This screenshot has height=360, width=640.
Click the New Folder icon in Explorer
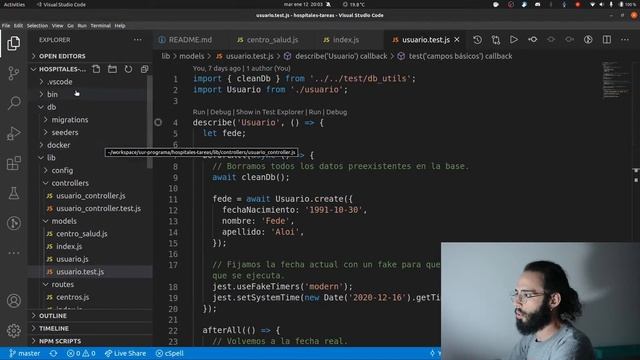click(112, 69)
